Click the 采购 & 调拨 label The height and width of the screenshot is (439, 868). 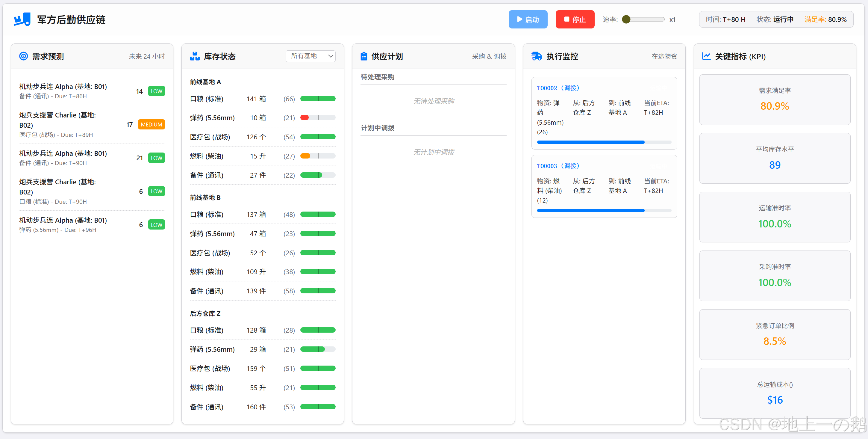pyautogui.click(x=489, y=56)
